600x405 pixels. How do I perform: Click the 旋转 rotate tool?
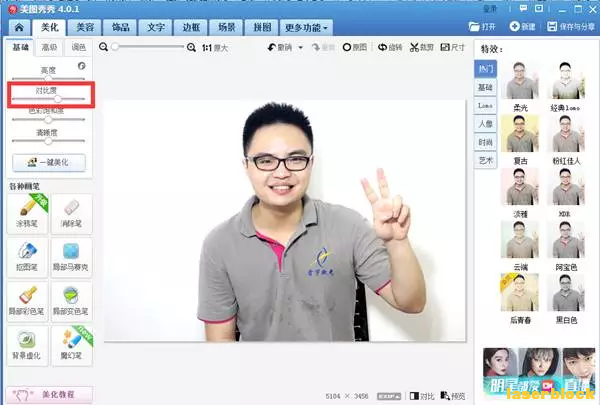pos(390,47)
